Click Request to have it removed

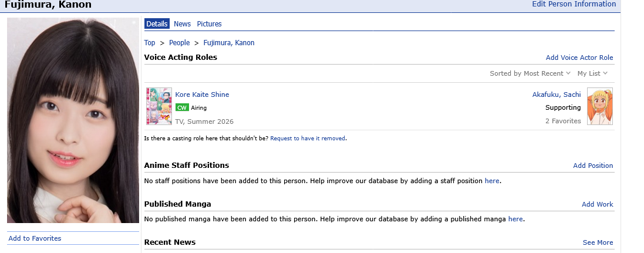(308, 139)
